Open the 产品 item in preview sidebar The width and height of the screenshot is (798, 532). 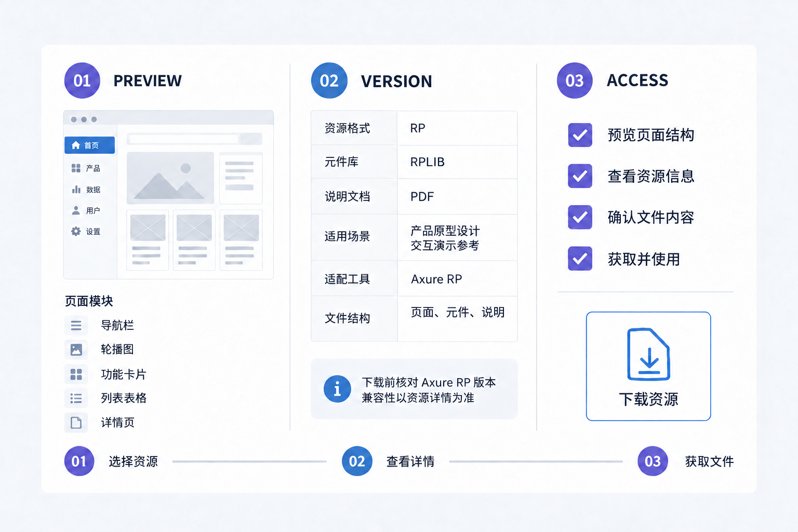coord(86,168)
